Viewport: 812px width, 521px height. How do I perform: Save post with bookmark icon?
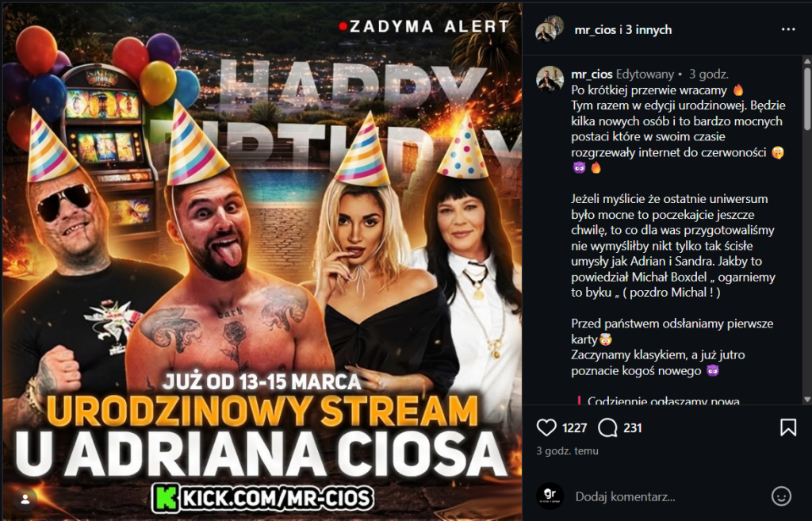[788, 427]
